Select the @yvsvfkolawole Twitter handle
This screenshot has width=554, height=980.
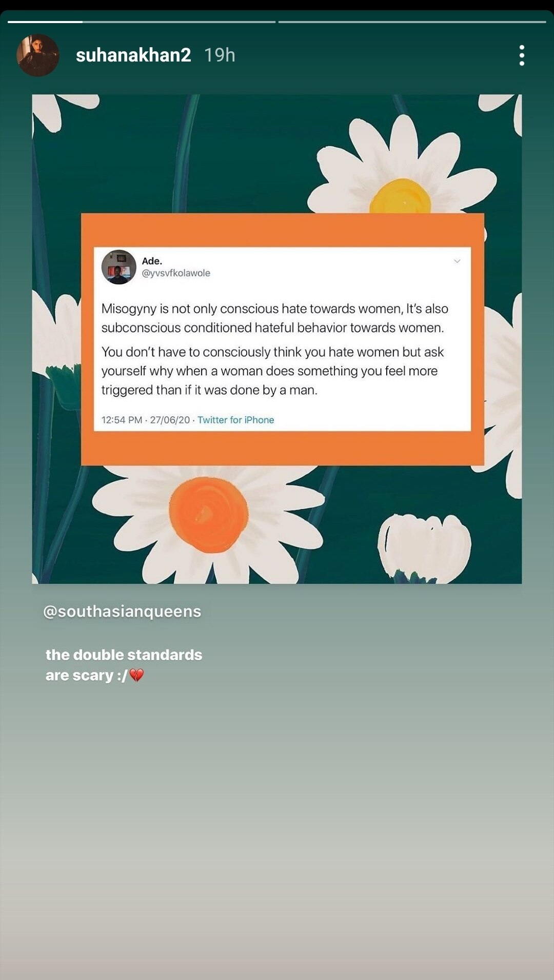pyautogui.click(x=176, y=273)
